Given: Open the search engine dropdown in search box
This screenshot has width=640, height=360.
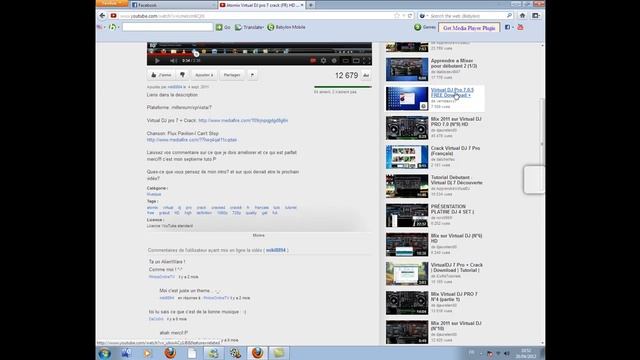Looking at the screenshot, I should click(423, 16).
